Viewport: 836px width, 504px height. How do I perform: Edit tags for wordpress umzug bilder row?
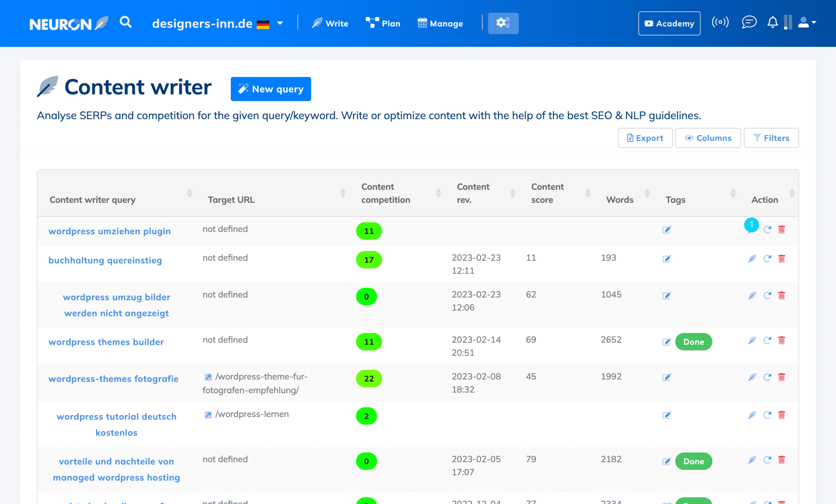(x=667, y=295)
